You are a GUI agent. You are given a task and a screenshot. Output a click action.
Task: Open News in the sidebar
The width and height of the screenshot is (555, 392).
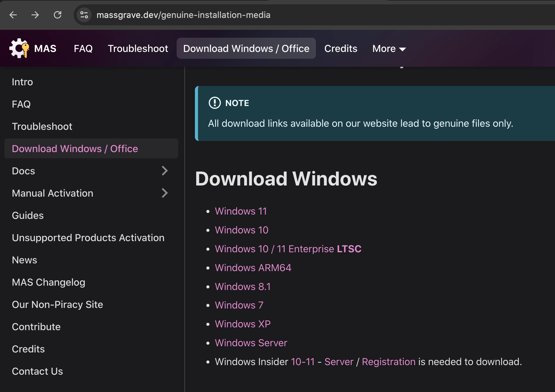(91, 260)
